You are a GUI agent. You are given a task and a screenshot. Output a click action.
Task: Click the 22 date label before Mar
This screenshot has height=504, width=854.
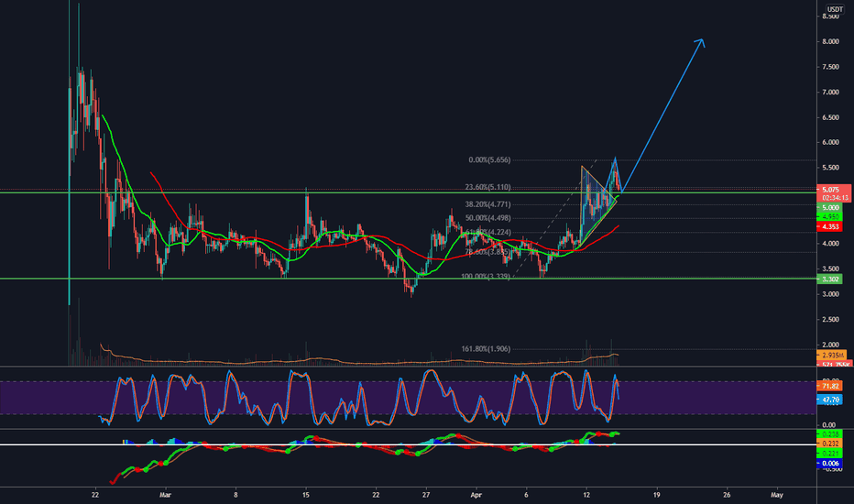click(95, 495)
